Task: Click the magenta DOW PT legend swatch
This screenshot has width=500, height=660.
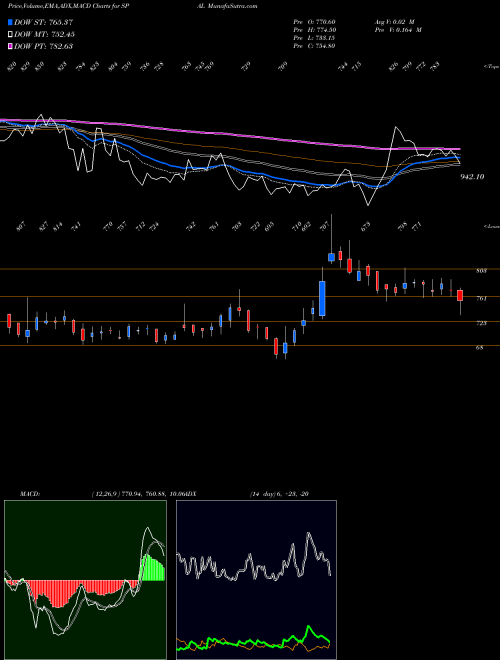Action: pos(11,46)
